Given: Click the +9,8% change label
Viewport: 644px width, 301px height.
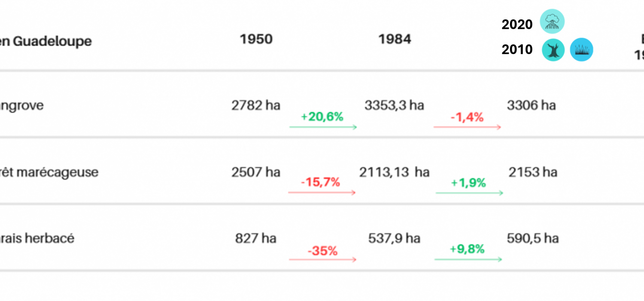Looking at the screenshot, I should (467, 249).
